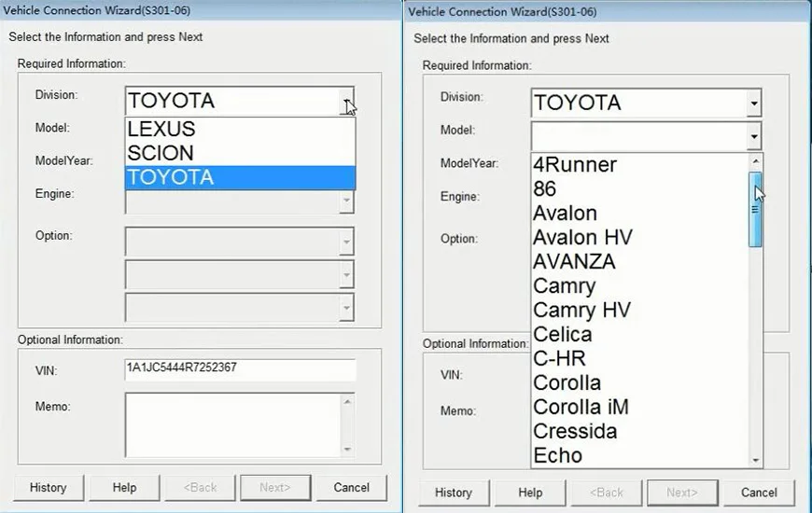Select Cressida from the model list
812x513 pixels.
click(x=640, y=432)
